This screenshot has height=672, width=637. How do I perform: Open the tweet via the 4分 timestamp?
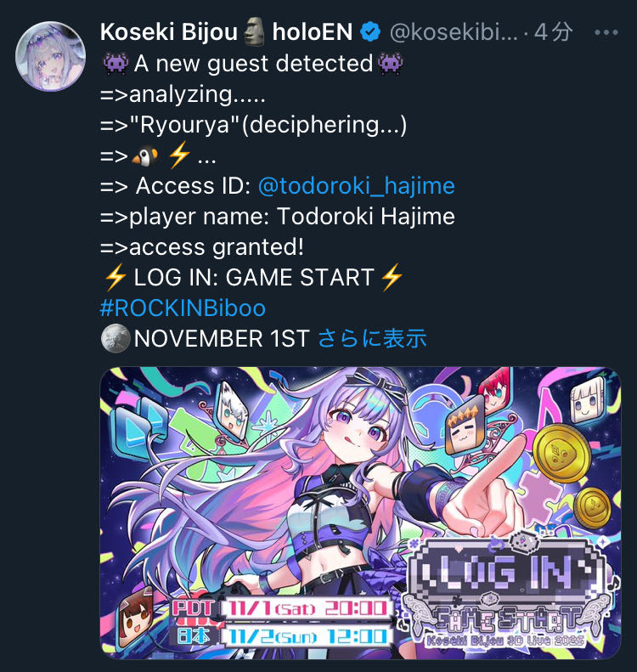point(554,32)
